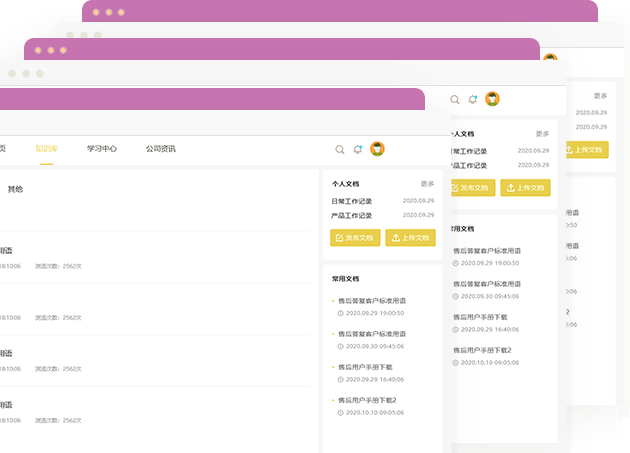Viewport: 630px width, 453px height.
Task: Open 售后用户手册下载2 in the front window's 常用文档
Action: tap(367, 400)
